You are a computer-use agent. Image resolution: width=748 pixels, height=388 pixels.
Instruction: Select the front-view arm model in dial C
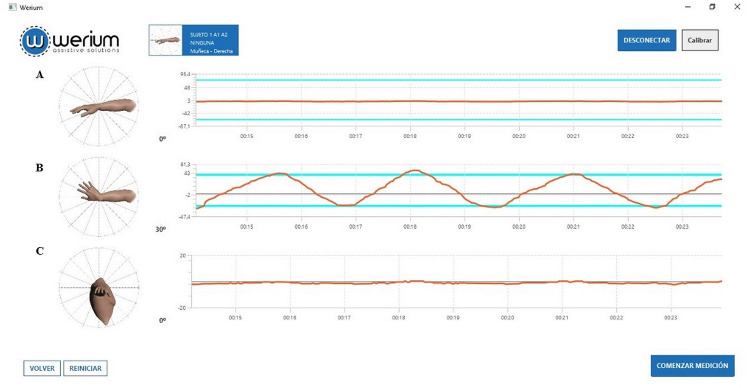[x=103, y=301]
